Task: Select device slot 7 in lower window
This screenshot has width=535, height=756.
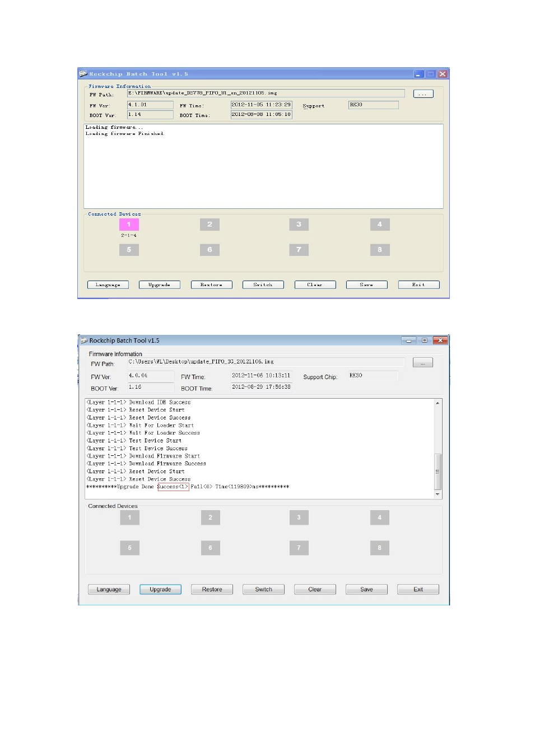Action: 299,548
